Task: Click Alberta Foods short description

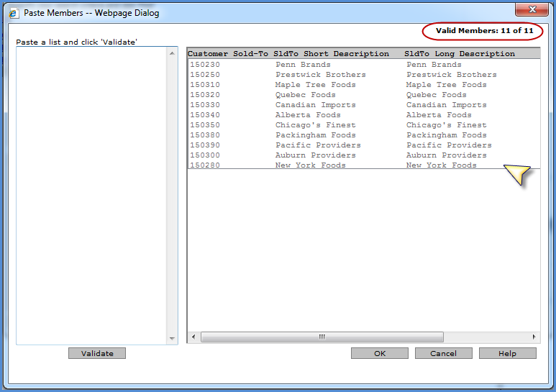Action: tap(308, 115)
